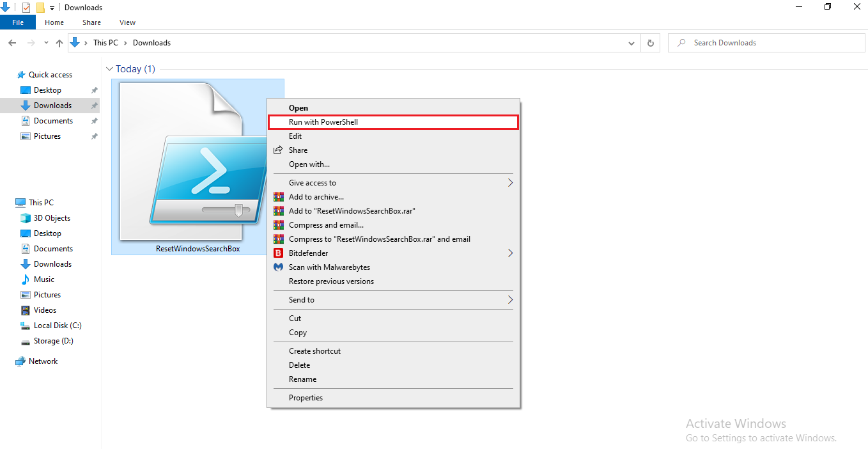Click the Back navigation arrow
This screenshot has width=868, height=449.
point(12,43)
